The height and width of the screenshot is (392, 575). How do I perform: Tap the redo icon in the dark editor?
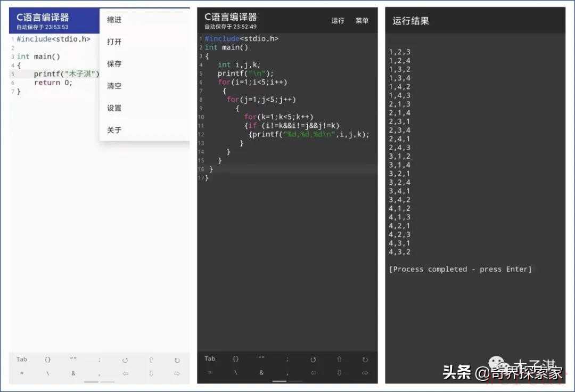click(x=365, y=360)
